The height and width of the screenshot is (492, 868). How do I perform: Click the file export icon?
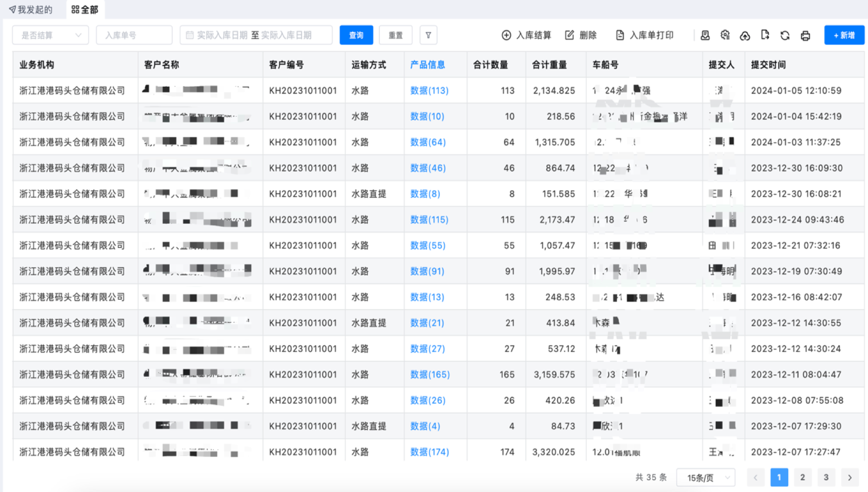point(765,35)
